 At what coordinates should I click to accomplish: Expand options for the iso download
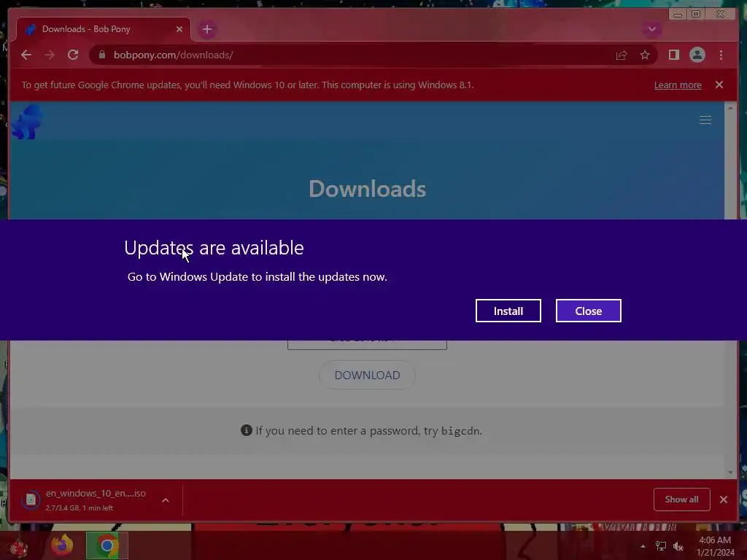coord(166,500)
